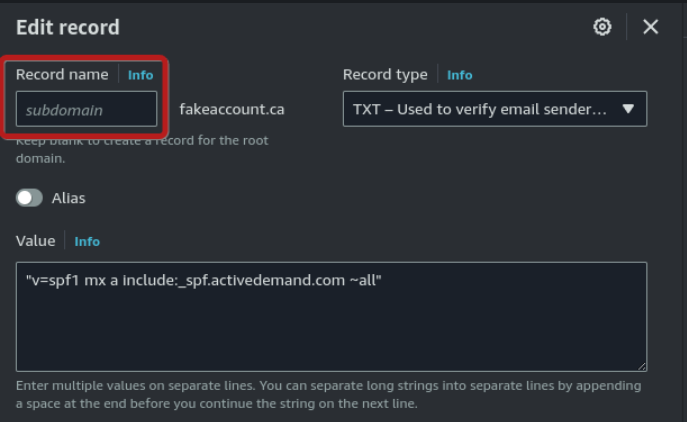This screenshot has height=422, width=687.
Task: Click the subdomain record name field
Action: pos(86,109)
